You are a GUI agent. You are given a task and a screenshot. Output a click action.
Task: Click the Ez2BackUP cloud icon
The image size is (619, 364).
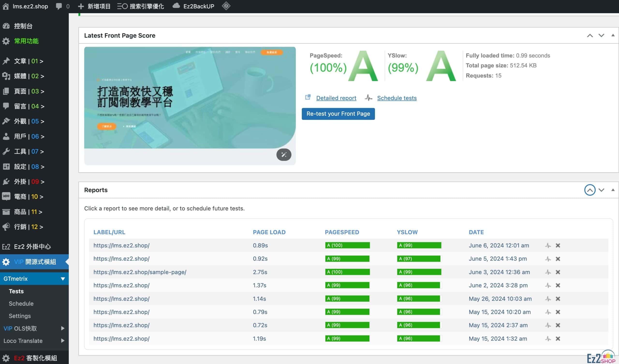176,6
